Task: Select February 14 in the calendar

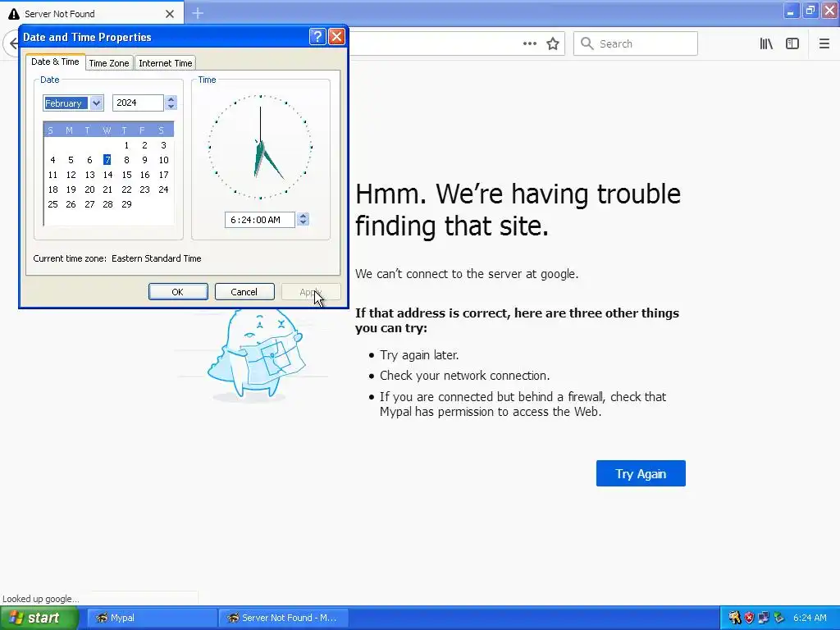Action: 107,175
